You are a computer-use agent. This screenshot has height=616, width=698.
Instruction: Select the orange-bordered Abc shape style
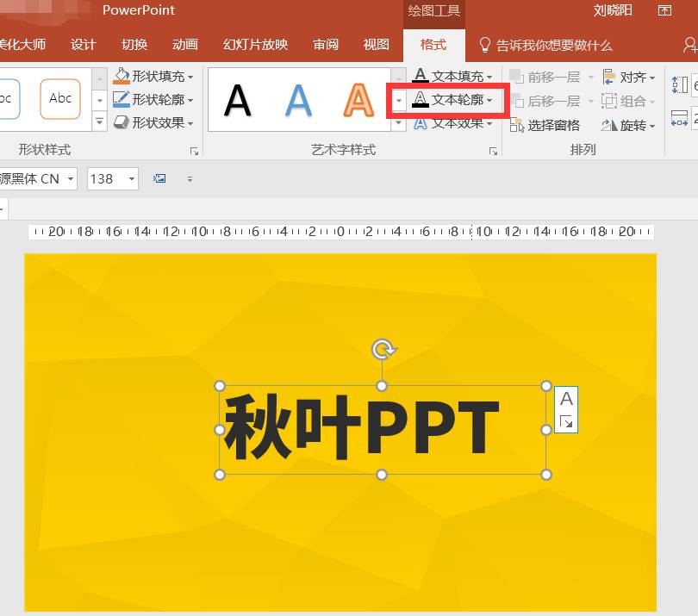click(60, 98)
